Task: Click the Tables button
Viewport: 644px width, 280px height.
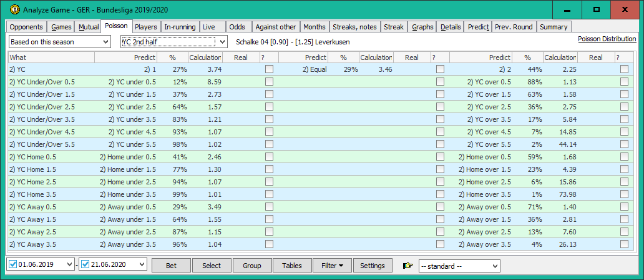Action: click(x=292, y=266)
